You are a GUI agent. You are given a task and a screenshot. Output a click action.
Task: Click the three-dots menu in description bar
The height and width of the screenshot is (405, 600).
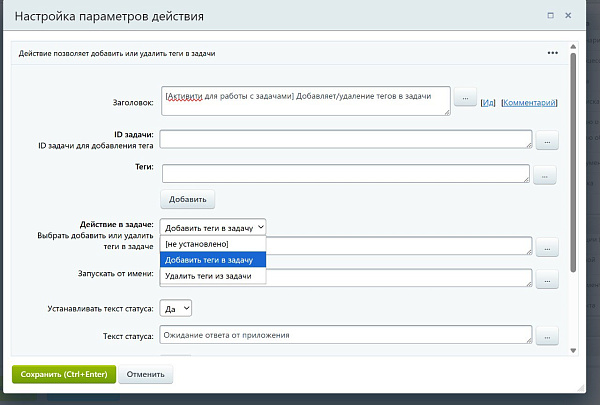[x=552, y=53]
